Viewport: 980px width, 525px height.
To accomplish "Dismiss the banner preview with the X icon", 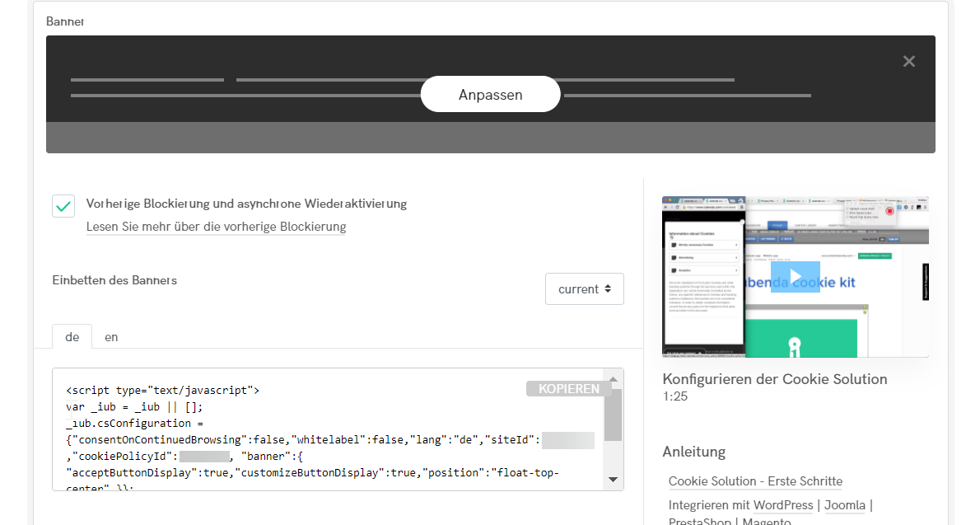I will click(908, 61).
